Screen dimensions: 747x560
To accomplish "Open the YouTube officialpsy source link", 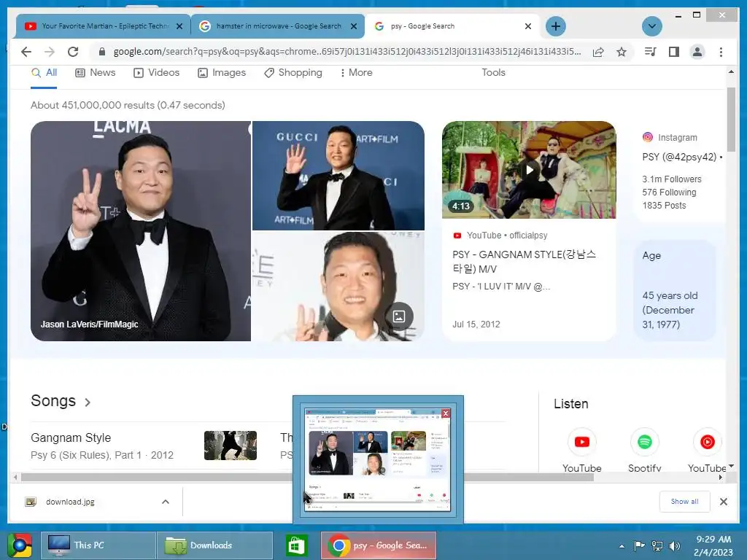I will 500,236.
